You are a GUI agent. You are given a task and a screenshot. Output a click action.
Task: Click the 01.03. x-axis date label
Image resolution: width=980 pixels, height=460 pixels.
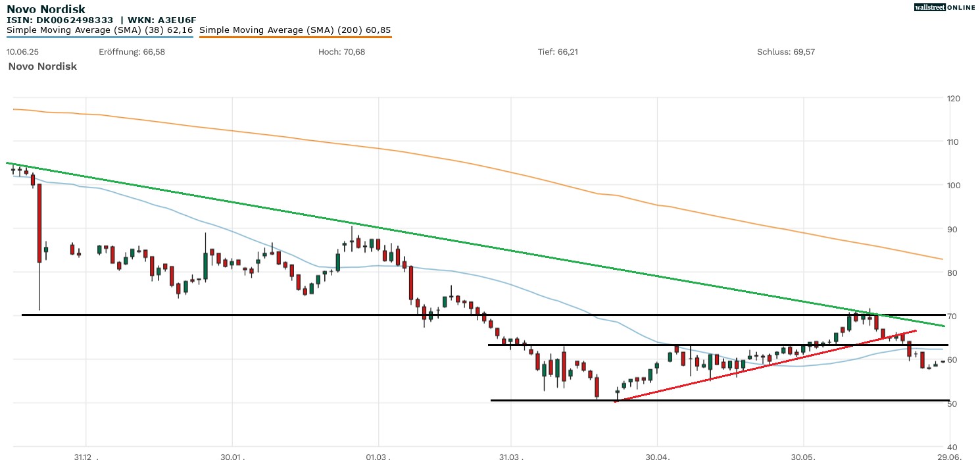point(378,456)
